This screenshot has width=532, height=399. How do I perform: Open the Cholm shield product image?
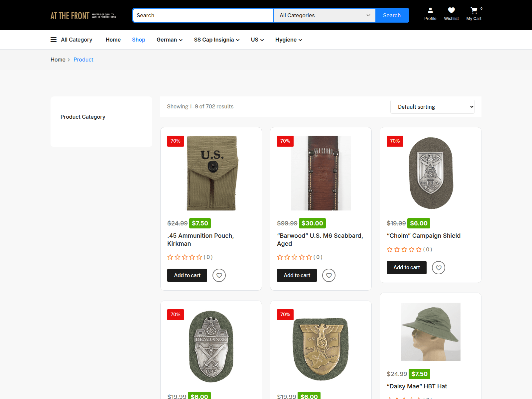pos(431,173)
